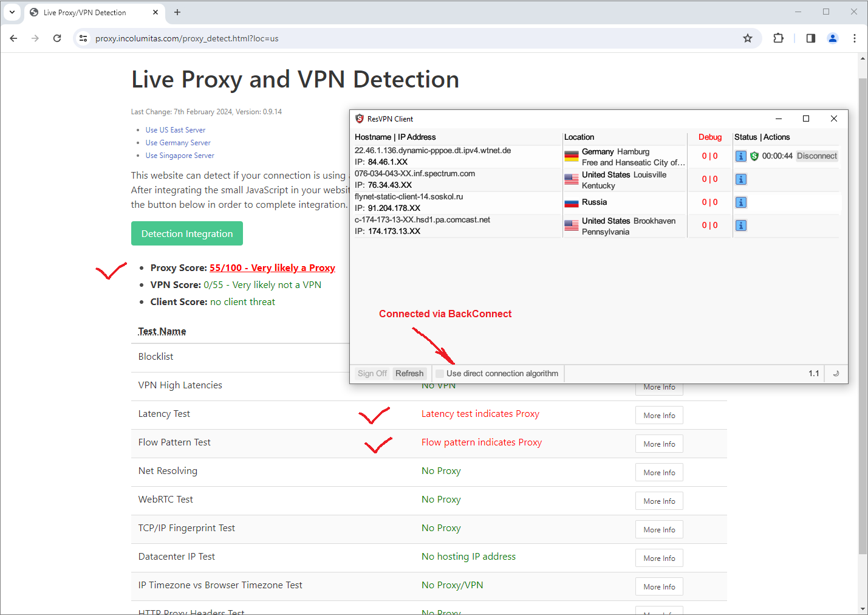Click the page vertical scrollbar thumb
The image size is (868, 615).
[x=863, y=316]
